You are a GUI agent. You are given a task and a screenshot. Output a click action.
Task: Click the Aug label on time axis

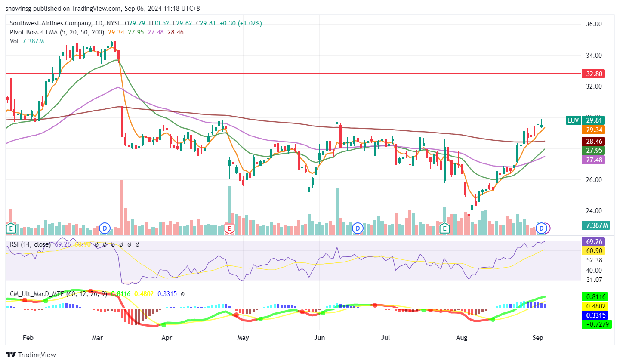(x=462, y=338)
